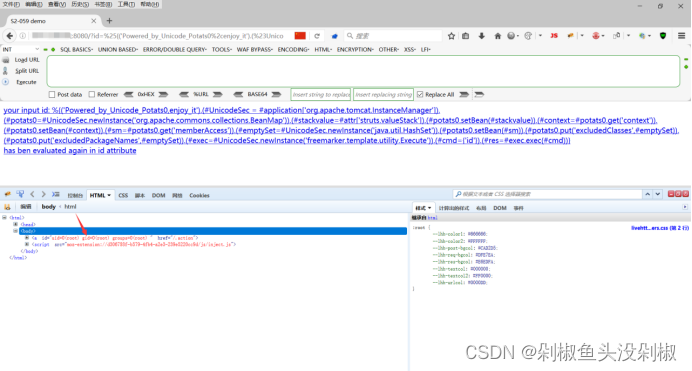Viewport: 692px width, 371px height.
Task: Click the red JS toolbar icon
Action: tap(554, 36)
